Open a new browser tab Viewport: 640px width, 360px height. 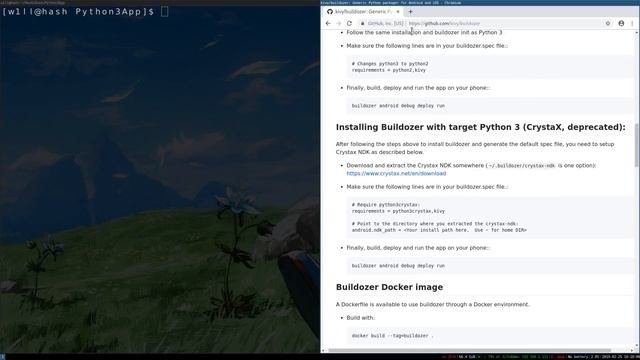point(411,12)
